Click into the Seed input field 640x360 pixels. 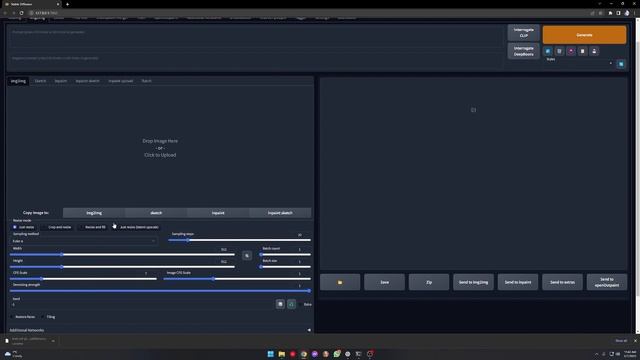click(x=142, y=304)
